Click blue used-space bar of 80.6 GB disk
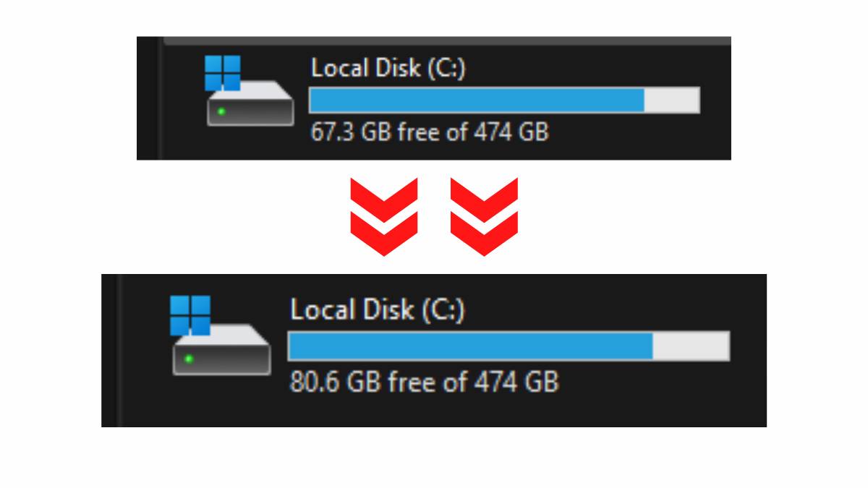Image resolution: width=868 pixels, height=488 pixels. pyautogui.click(x=470, y=346)
